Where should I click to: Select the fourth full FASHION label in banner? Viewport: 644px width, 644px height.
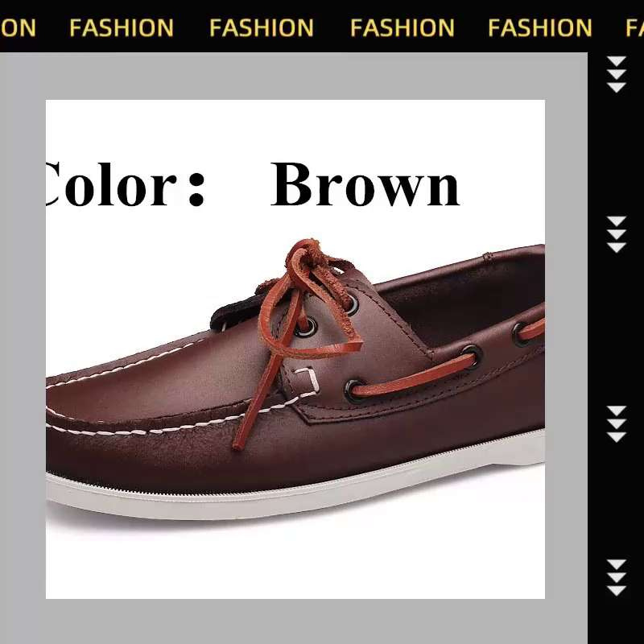[x=540, y=28]
